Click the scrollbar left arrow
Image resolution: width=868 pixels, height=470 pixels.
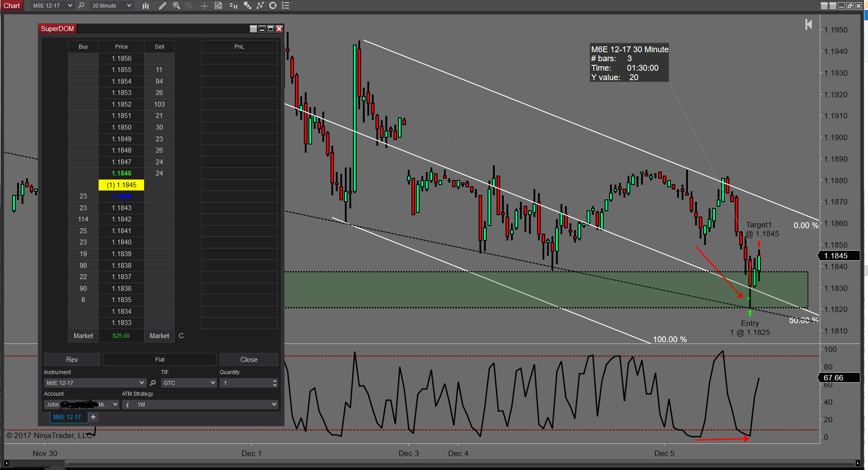tap(6, 463)
